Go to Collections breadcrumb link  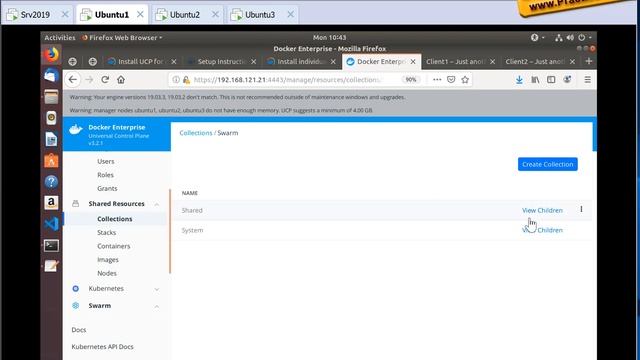coord(196,133)
